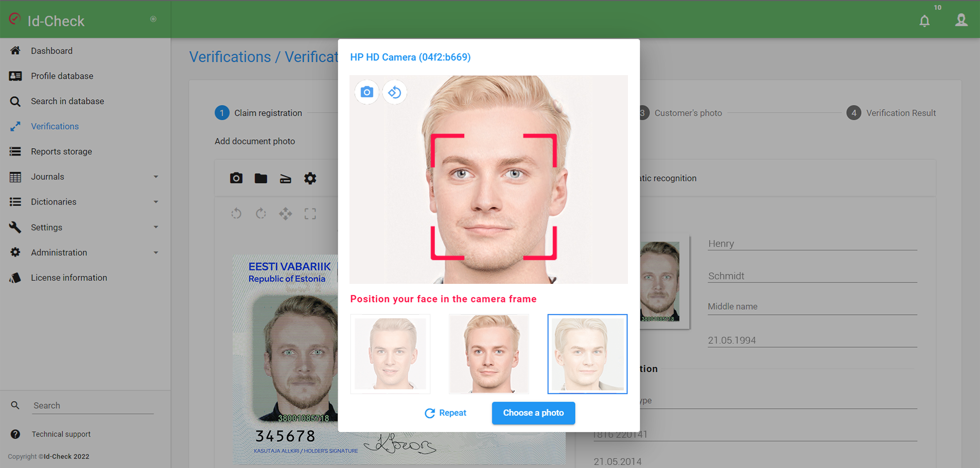Open the user account icon in the header
This screenshot has height=468, width=980.
961,20
